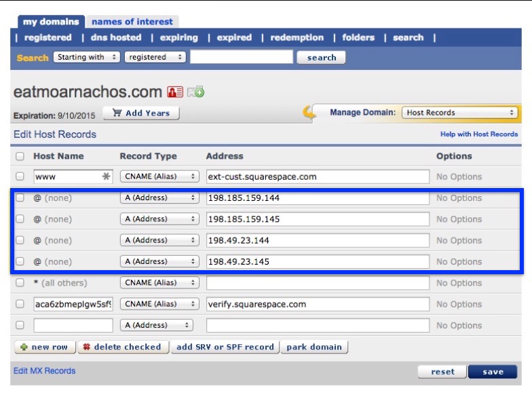Open the 'Starting with' search dropdown

point(87,58)
